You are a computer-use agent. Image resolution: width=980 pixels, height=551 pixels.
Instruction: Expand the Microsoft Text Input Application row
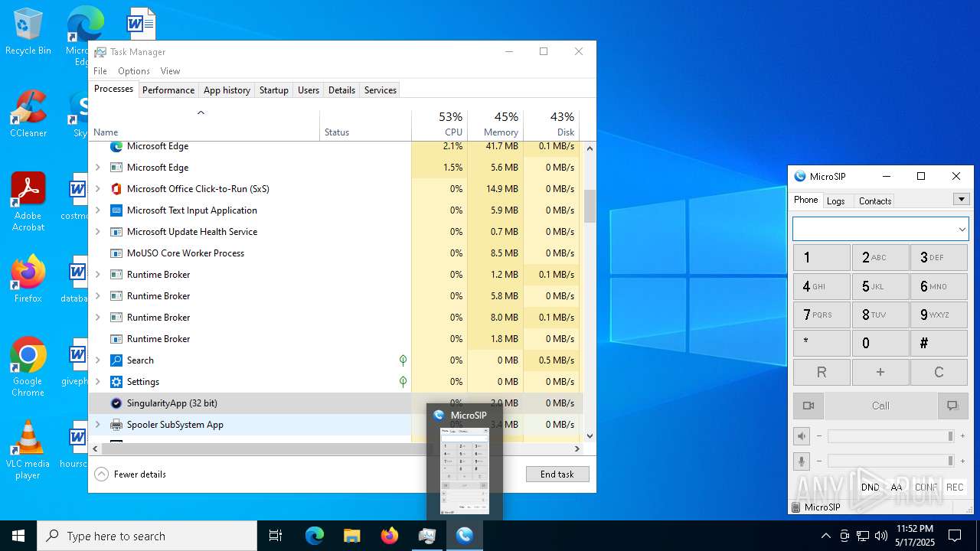[x=97, y=210]
